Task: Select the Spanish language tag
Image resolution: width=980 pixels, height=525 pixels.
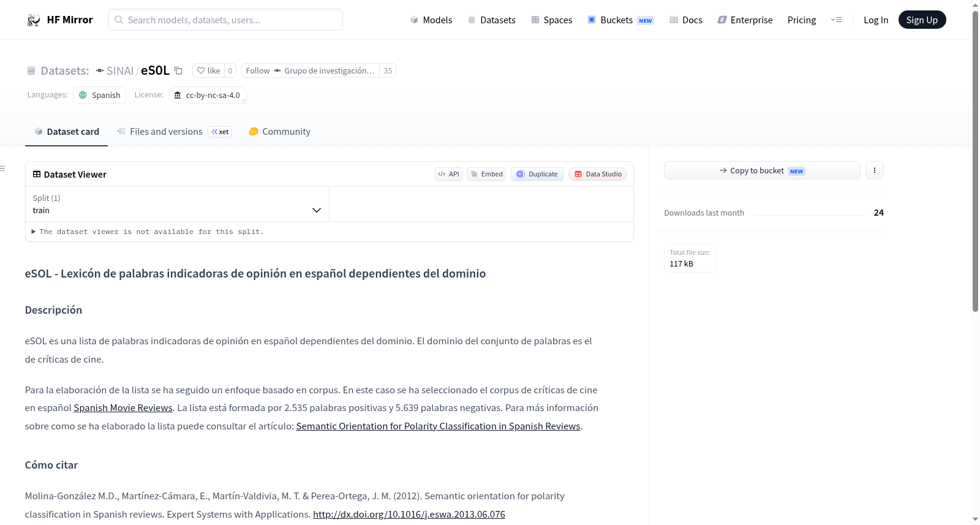Action: (100, 95)
